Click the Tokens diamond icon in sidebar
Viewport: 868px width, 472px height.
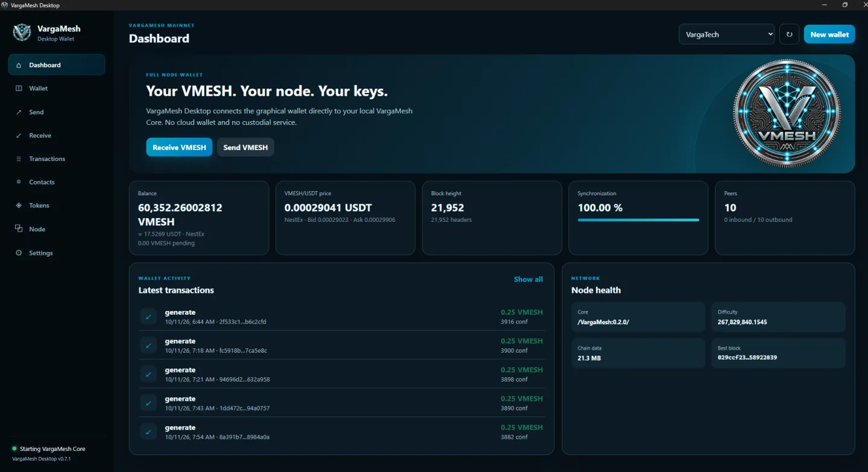(19, 206)
